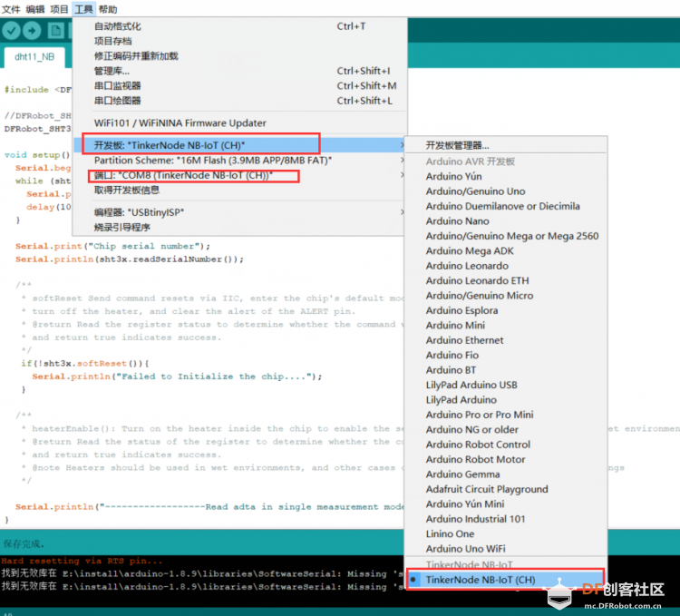Image resolution: width=680 pixels, height=616 pixels.
Task: Expand the 端口 COM8 port submenu
Action: (240, 175)
